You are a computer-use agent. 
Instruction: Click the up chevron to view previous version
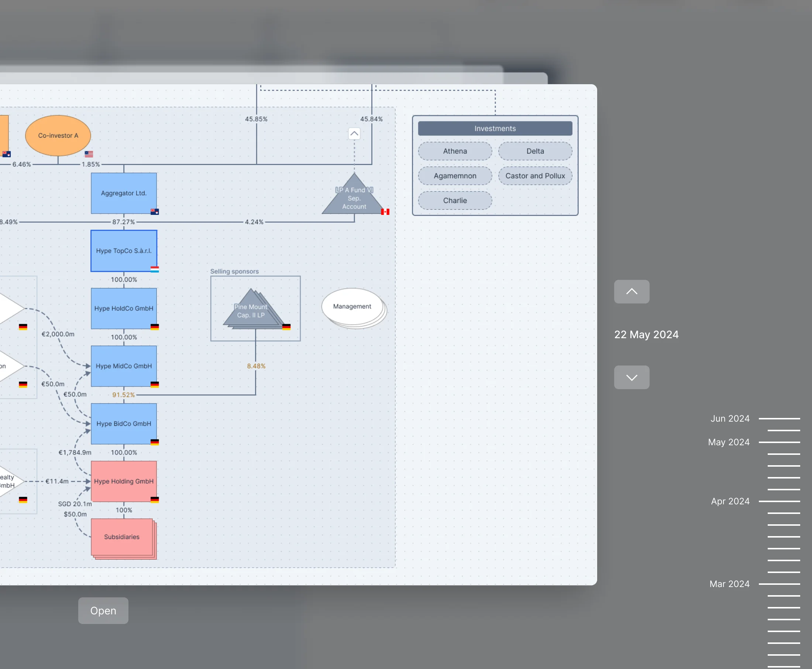click(632, 292)
